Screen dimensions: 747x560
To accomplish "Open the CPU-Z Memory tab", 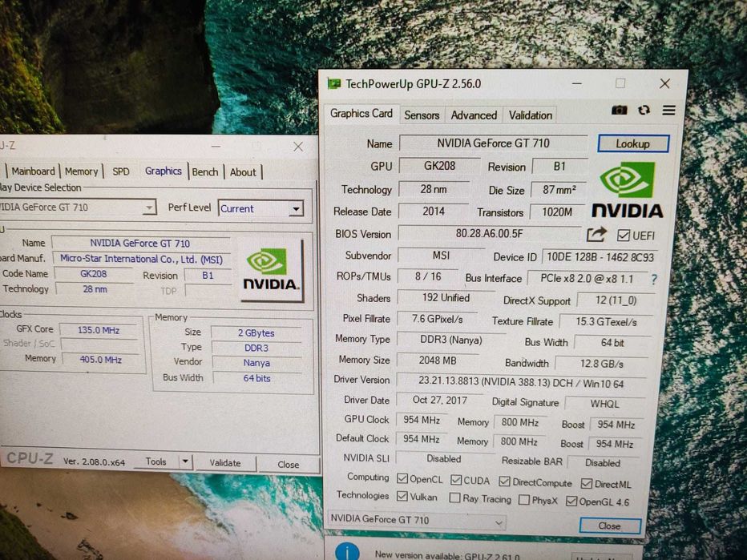I will click(x=81, y=171).
